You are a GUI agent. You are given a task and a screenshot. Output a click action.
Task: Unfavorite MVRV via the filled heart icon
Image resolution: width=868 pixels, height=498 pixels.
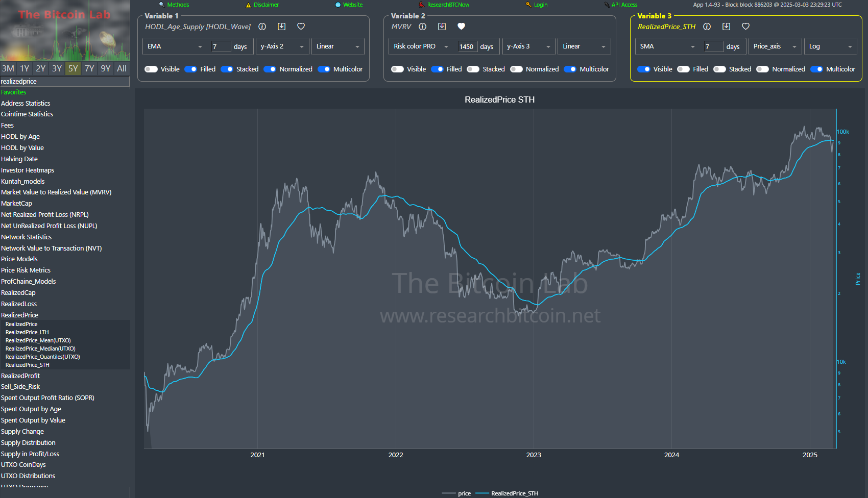click(461, 26)
